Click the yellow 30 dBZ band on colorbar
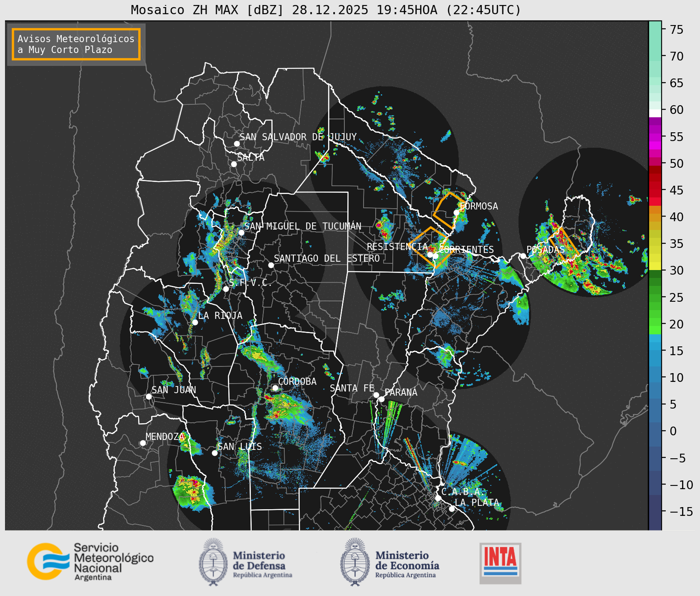 pyautogui.click(x=655, y=266)
